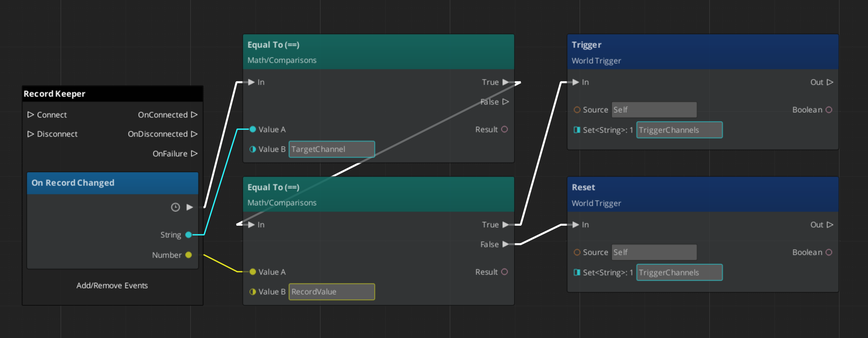Click Boolean output port on Reset node
Screen dimensions: 868x338
(829, 252)
